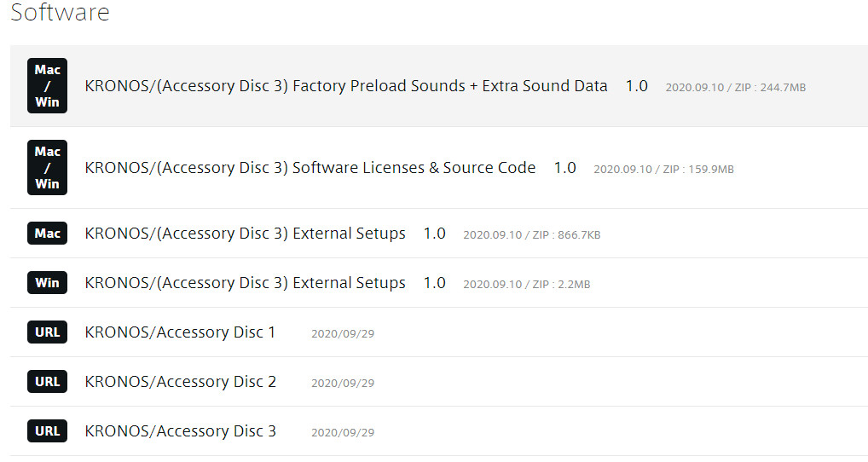Click the 2020/09/29 date for Accessory Disc 1
This screenshot has width=868, height=462.
point(343,334)
